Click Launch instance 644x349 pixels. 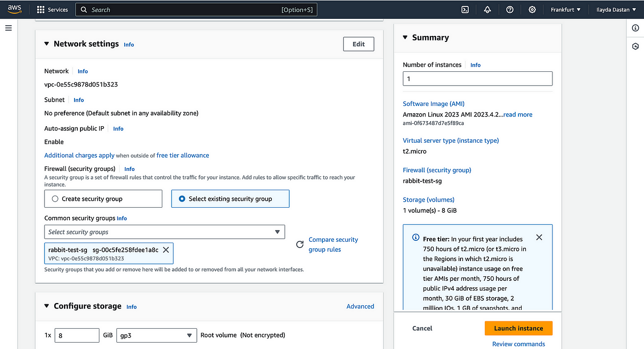point(518,328)
